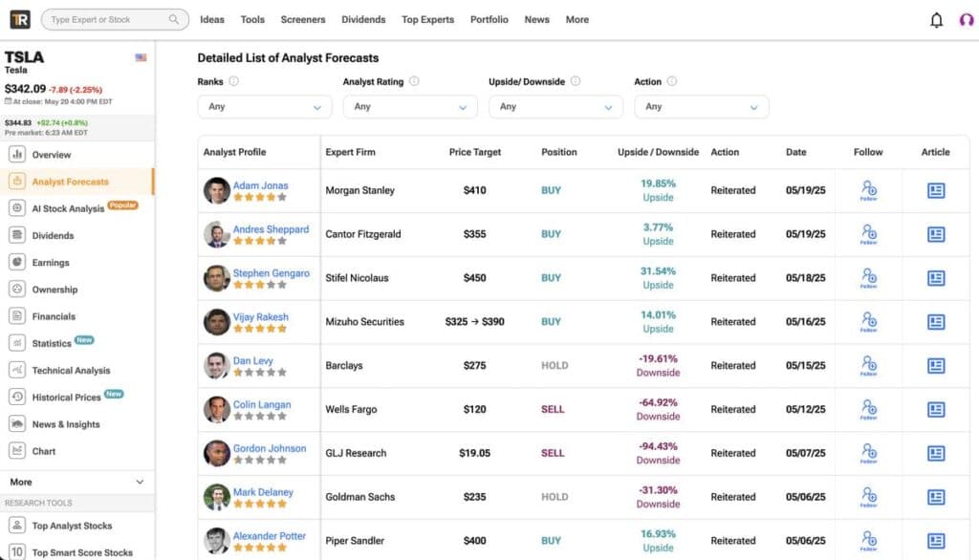Open Stephen Gengaro analyst profile link

[271, 272]
